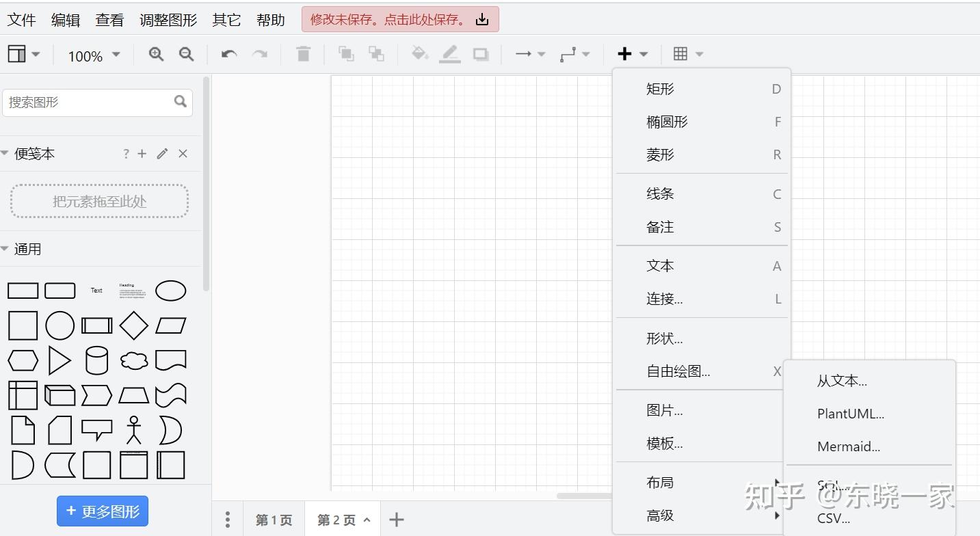
Task: Click the line color pencil icon
Action: coord(449,54)
